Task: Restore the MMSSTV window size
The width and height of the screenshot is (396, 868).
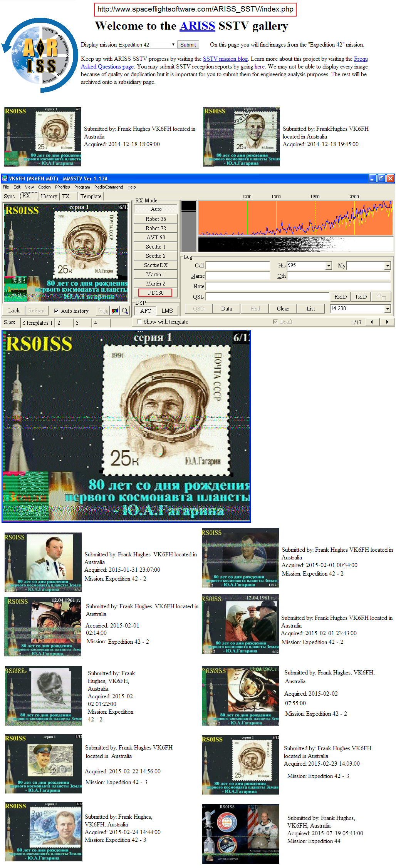Action: (x=381, y=179)
